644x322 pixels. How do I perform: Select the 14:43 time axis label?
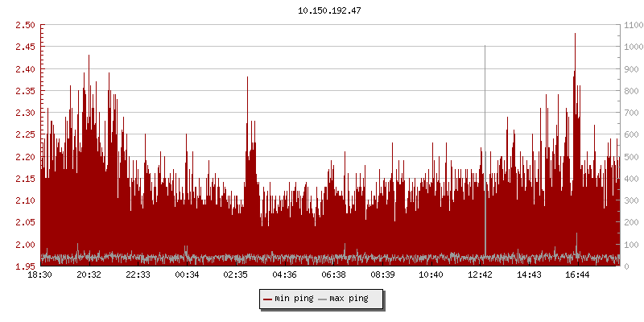(529, 275)
